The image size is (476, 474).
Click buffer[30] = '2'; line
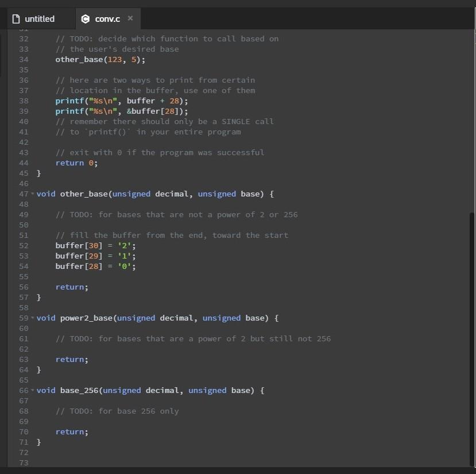coord(96,245)
